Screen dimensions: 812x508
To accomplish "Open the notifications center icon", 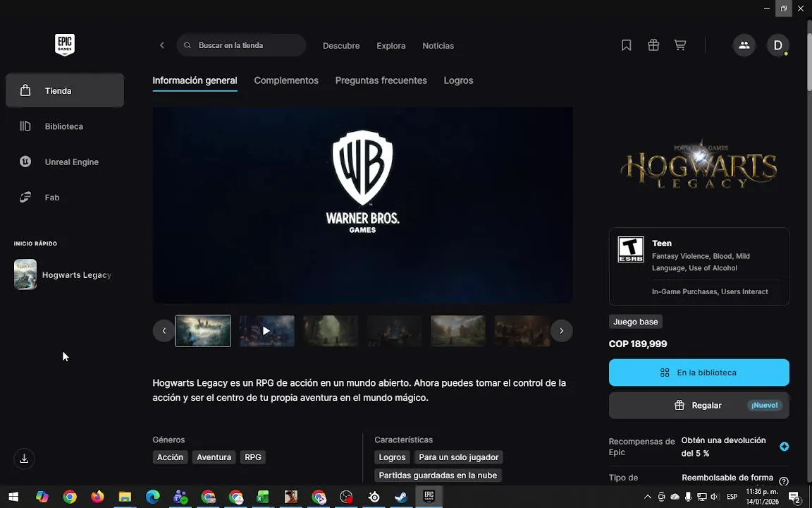I will pyautogui.click(x=794, y=497).
